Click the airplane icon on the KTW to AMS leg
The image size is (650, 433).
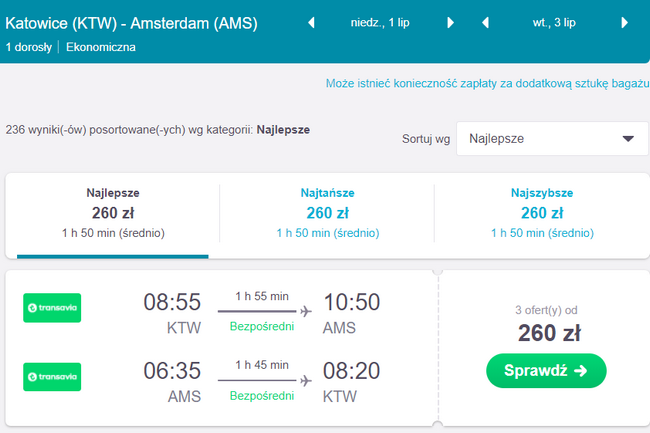point(306,311)
